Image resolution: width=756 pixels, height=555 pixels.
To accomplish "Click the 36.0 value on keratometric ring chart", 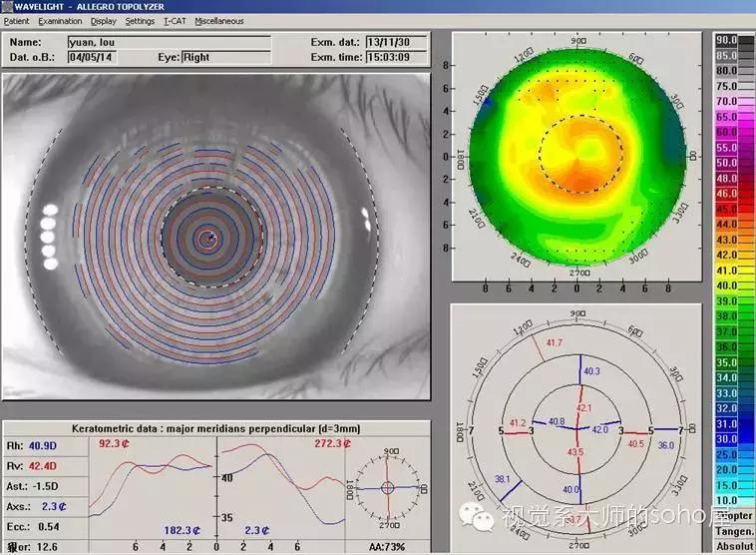I will click(666, 445).
